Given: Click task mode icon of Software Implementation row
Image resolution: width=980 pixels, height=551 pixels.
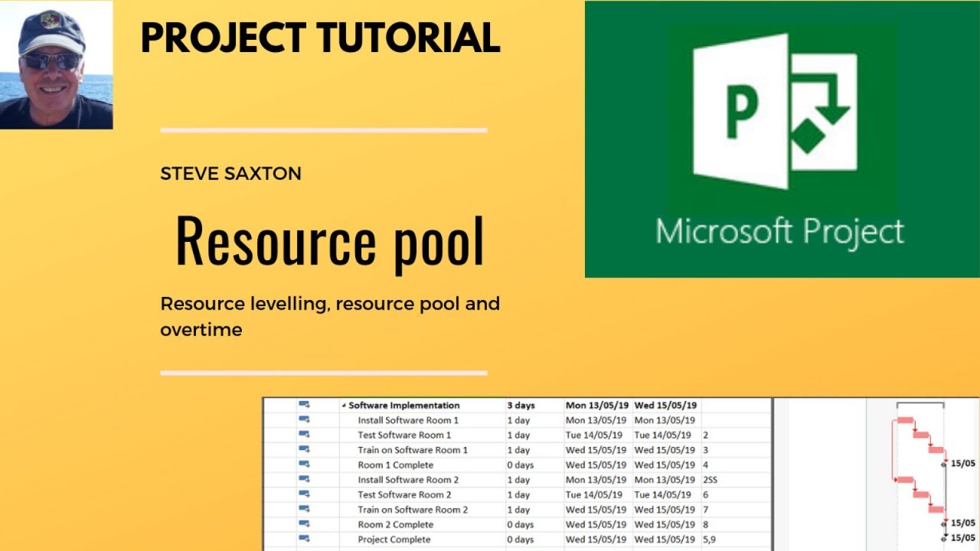Looking at the screenshot, I should pos(304,405).
